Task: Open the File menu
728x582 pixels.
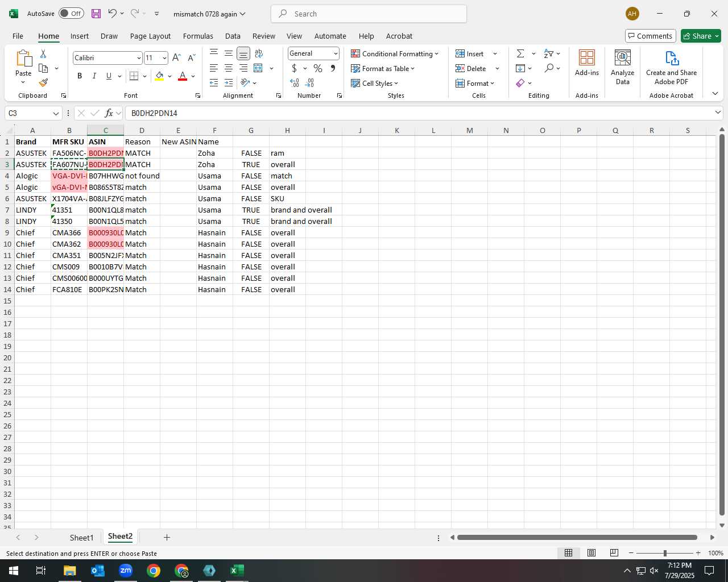Action: pos(18,36)
